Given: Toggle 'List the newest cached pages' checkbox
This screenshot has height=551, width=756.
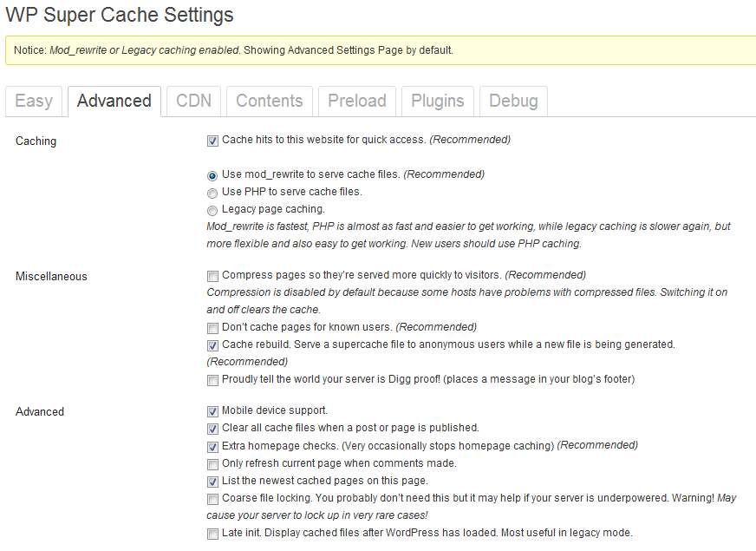Looking at the screenshot, I should click(212, 482).
